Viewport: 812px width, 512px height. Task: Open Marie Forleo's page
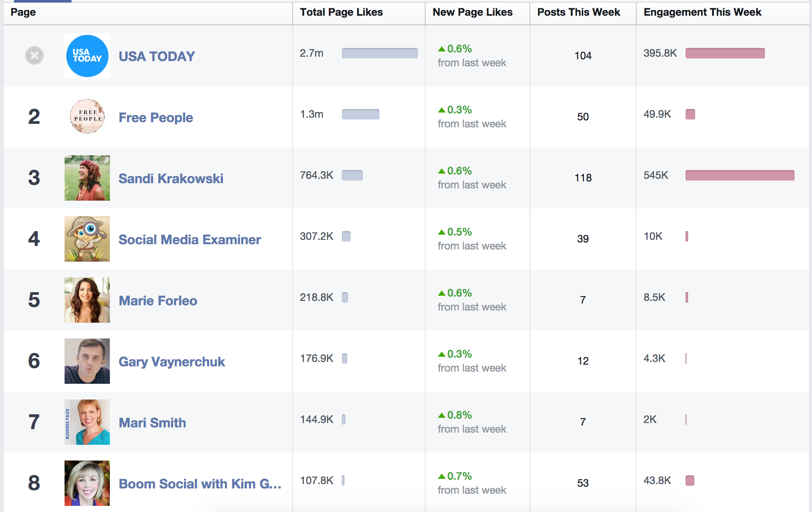pyautogui.click(x=157, y=300)
